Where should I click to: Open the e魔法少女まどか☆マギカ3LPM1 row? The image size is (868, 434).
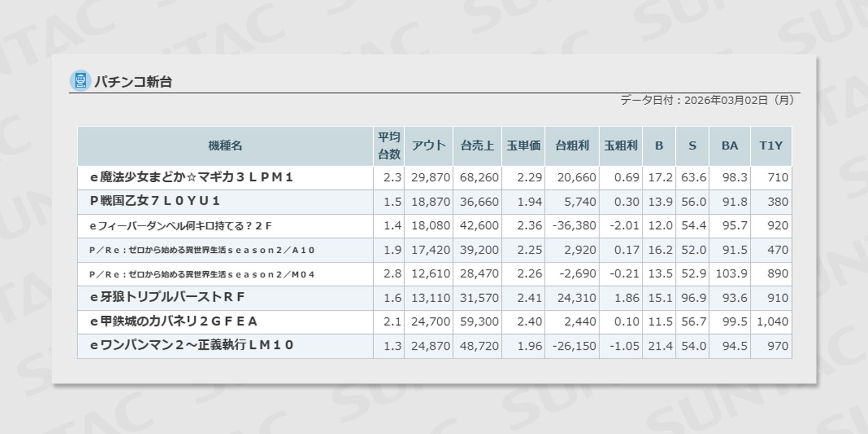coord(192,177)
